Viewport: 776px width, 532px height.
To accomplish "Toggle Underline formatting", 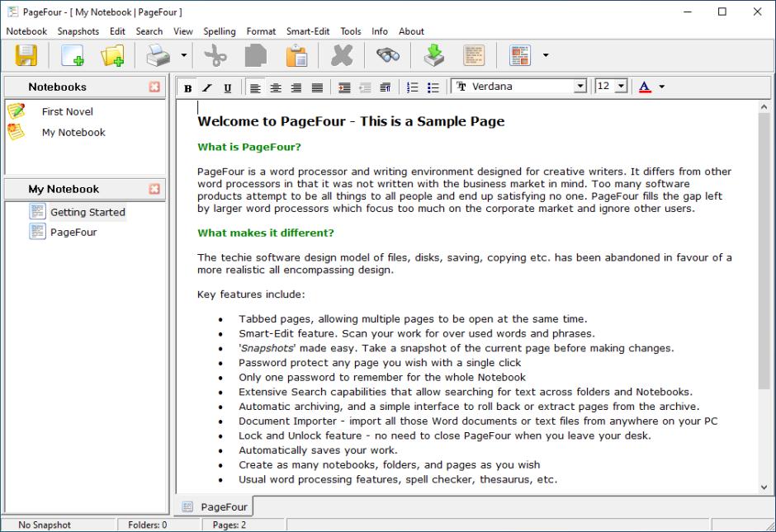I will tap(228, 88).
